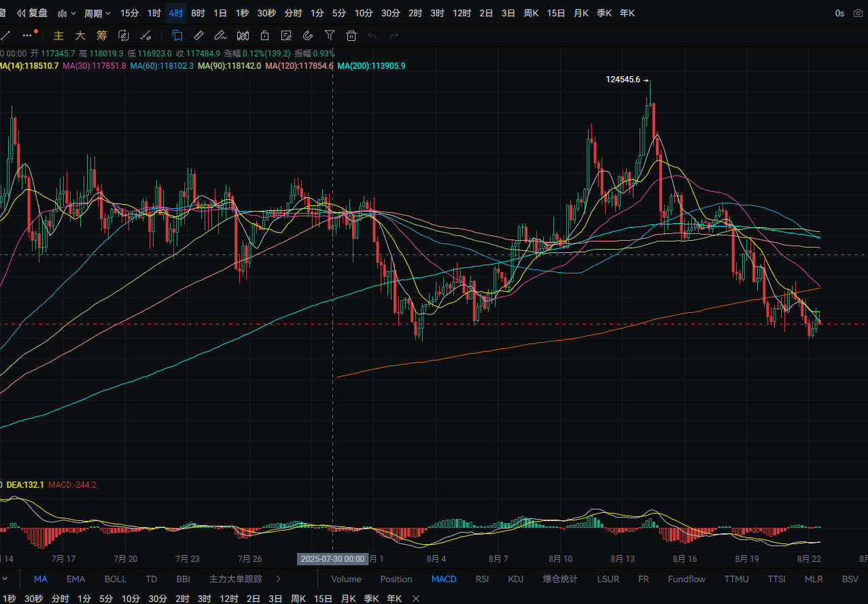Toggle the Volume sub-indicator
Viewport: 868px width, 604px height.
tap(346, 579)
